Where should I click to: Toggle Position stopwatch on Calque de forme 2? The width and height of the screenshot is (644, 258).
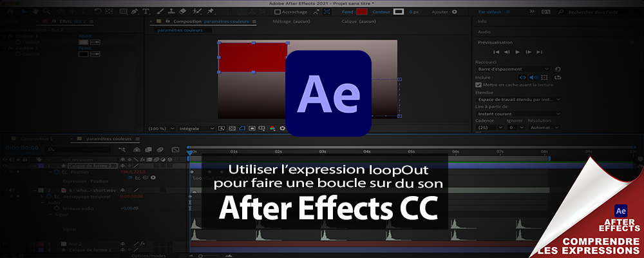tap(57, 172)
